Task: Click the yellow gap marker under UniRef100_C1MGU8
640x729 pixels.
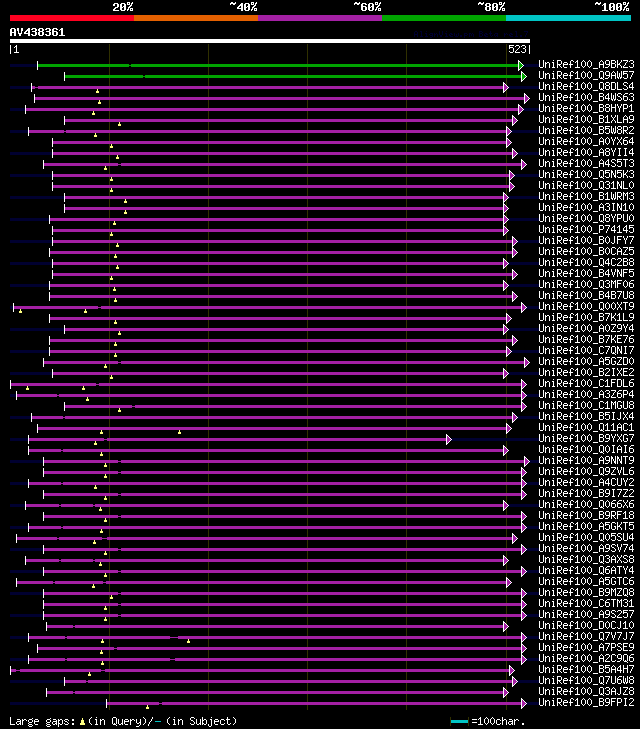Action: point(119,410)
